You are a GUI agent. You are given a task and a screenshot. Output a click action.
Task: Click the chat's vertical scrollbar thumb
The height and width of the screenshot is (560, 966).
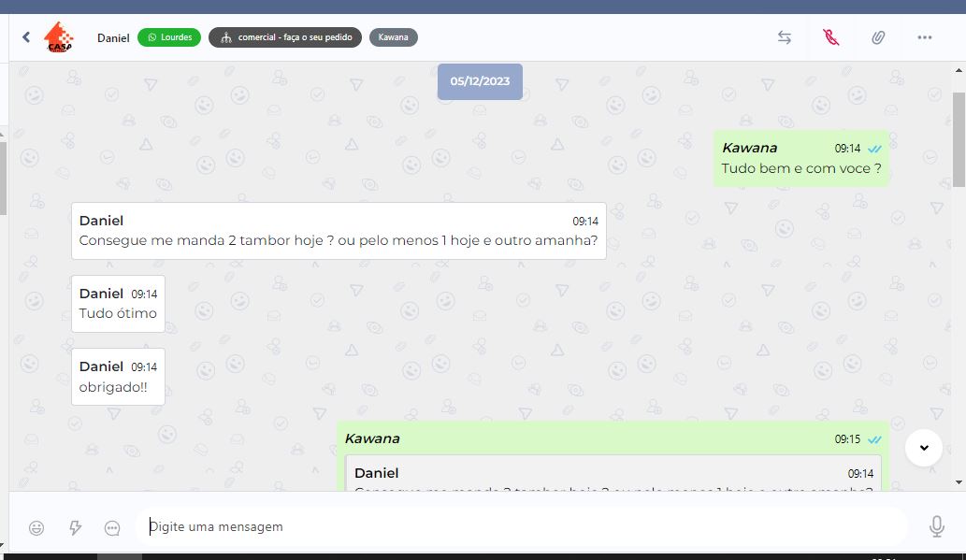click(959, 140)
